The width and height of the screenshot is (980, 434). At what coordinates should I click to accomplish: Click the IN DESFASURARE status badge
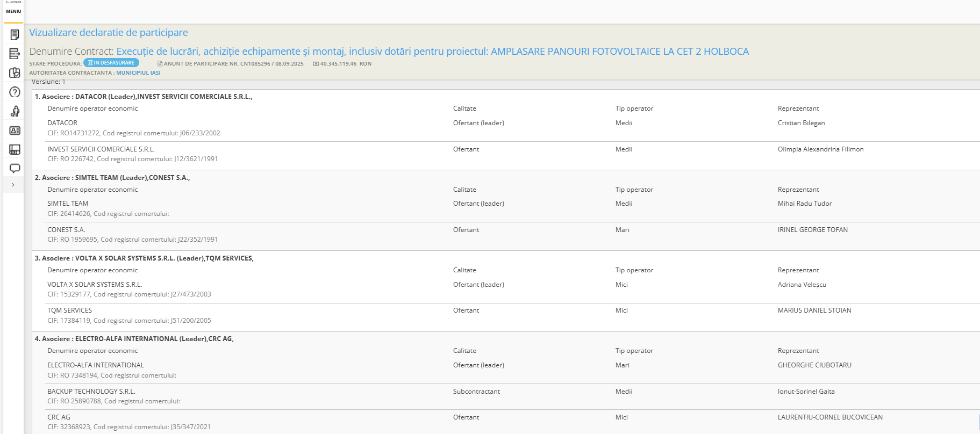point(111,63)
